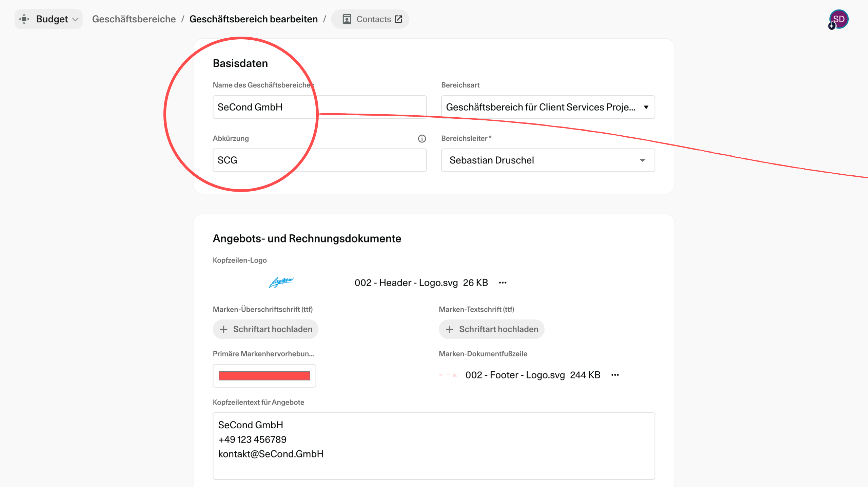Open the Budget module dropdown chevron
868x487 pixels.
[x=76, y=19]
